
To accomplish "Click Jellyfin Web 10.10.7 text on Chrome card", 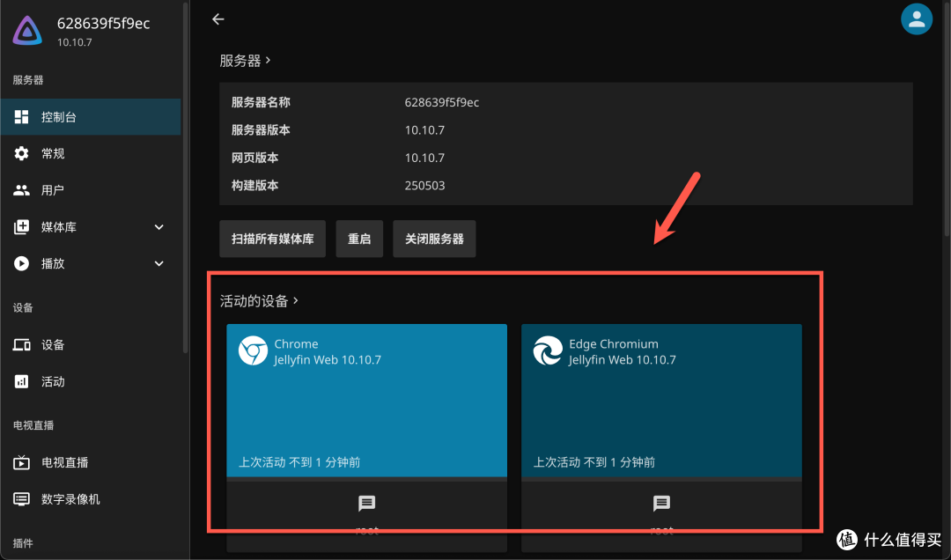I will 328,360.
